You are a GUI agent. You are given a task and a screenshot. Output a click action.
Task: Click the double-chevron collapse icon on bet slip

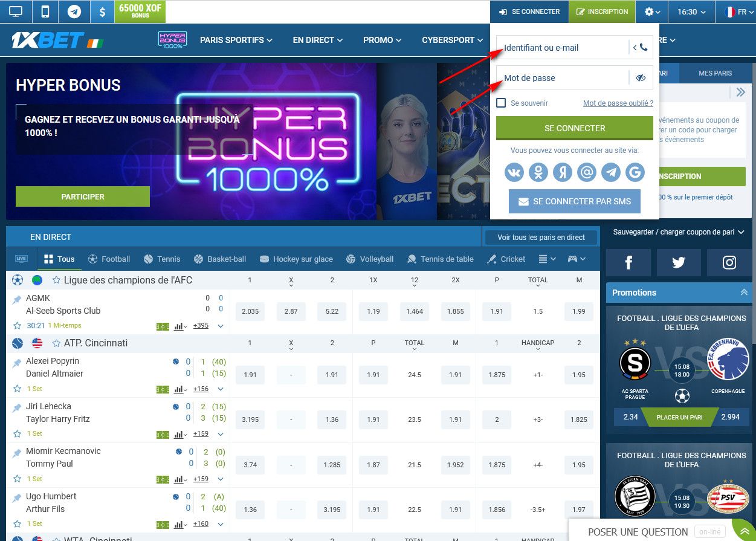tap(740, 92)
